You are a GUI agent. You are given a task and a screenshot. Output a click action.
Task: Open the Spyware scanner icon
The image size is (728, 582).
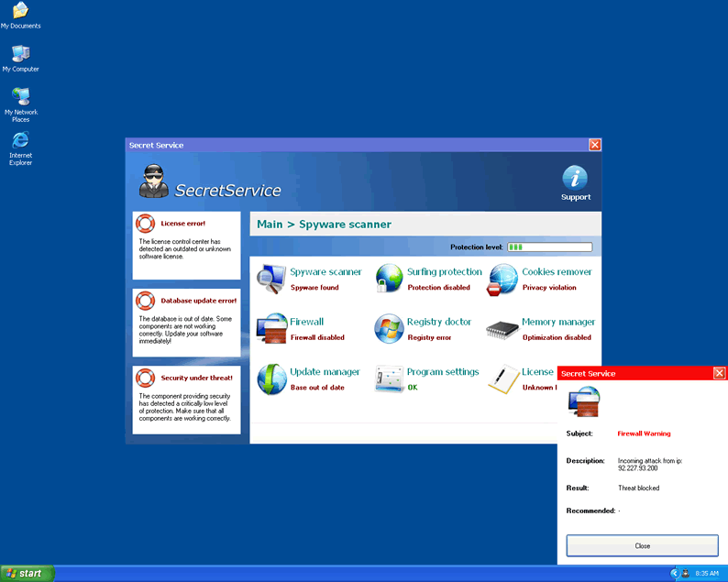click(271, 279)
